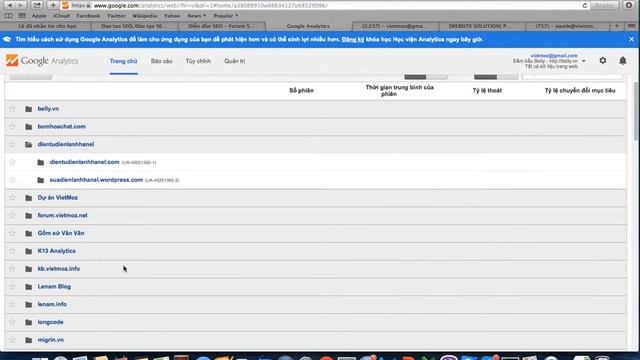The width and height of the screenshot is (640, 360).
Task: Reload the page via refresh icon
Action: [x=584, y=5]
